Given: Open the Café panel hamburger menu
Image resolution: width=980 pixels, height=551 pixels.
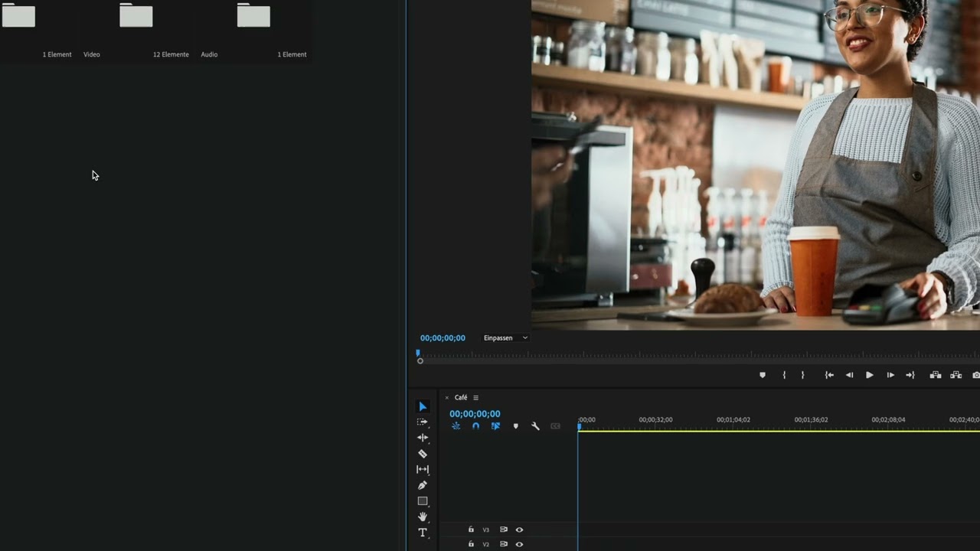Looking at the screenshot, I should pos(475,397).
